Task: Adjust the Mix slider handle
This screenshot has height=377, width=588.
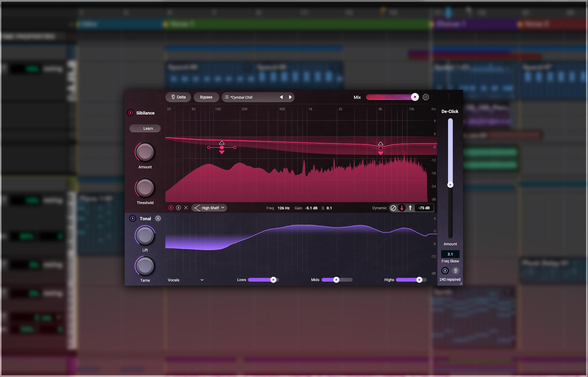Action: click(415, 97)
